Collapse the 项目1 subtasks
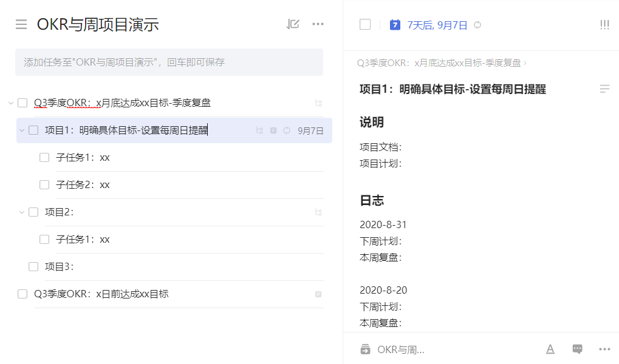This screenshot has height=364, width=619. tap(22, 130)
